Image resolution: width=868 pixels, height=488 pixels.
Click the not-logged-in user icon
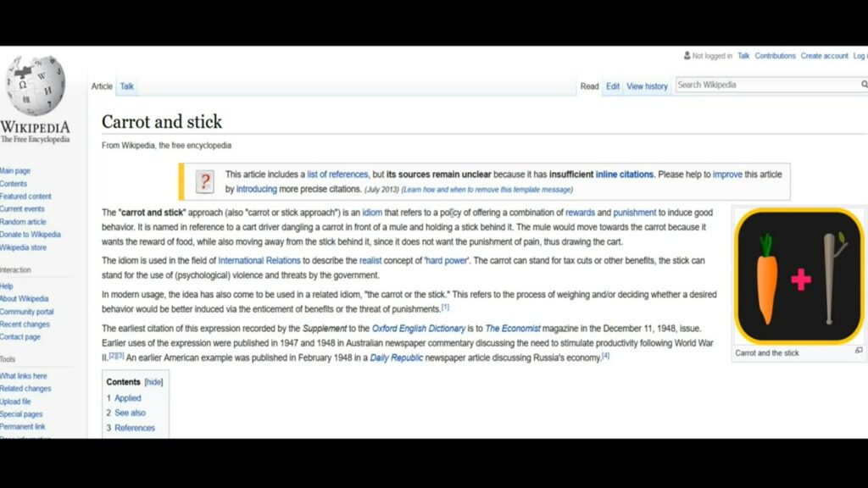[687, 56]
